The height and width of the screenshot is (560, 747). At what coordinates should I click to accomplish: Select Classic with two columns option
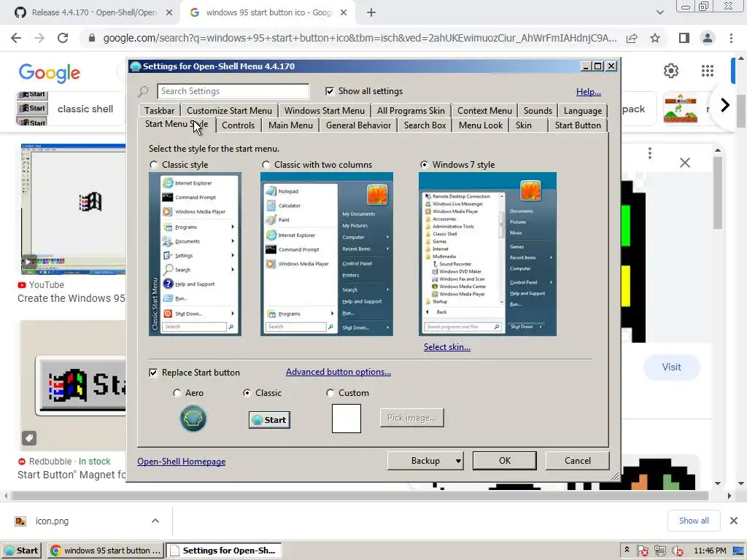(266, 165)
